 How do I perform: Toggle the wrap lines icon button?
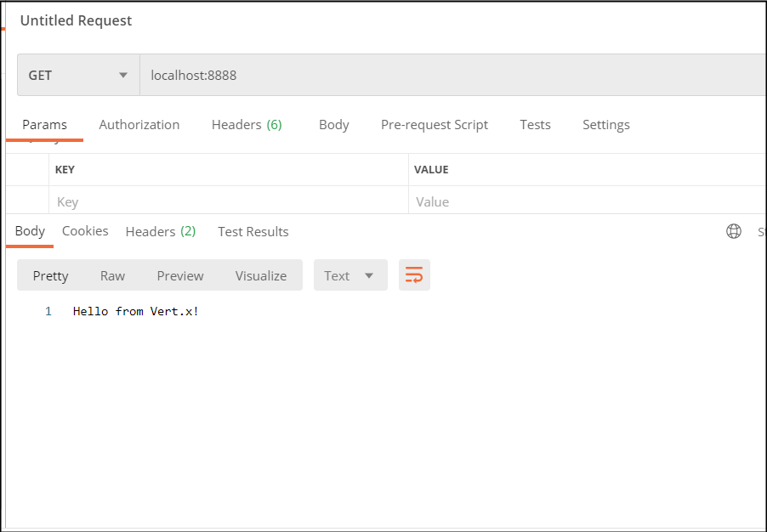414,275
